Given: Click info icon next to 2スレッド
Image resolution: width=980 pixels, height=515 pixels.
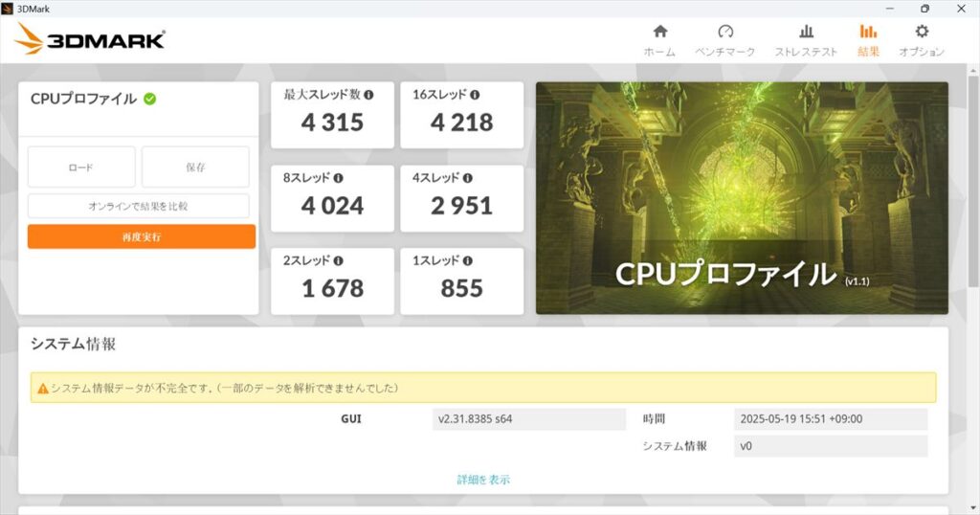Looking at the screenshot, I should coord(338,260).
